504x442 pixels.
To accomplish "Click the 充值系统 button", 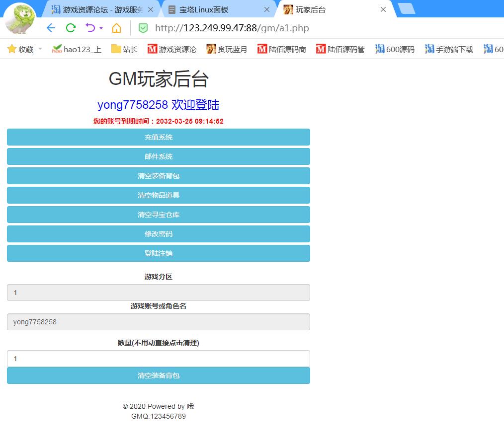I will [159, 137].
